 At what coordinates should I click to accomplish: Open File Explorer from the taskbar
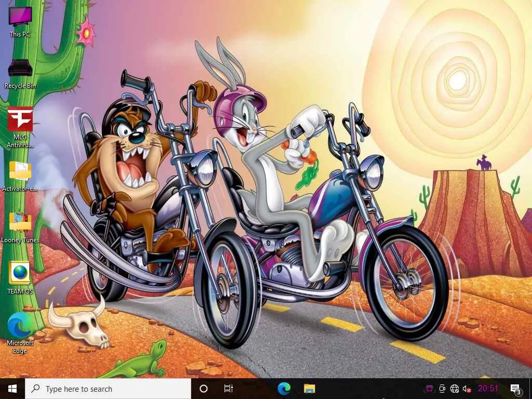(309, 389)
